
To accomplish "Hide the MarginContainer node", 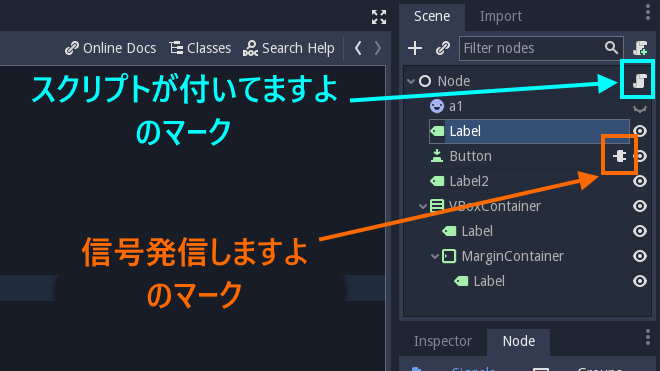I will (x=640, y=256).
